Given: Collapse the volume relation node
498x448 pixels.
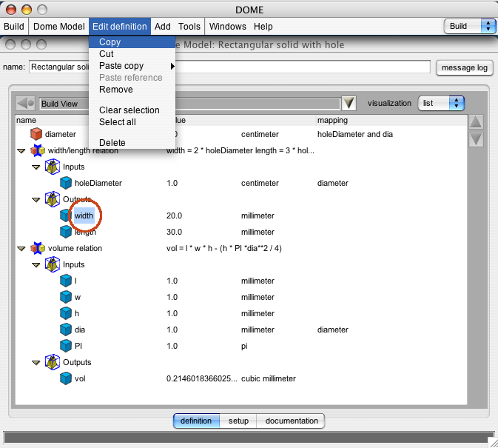Looking at the screenshot, I should 21,249.
